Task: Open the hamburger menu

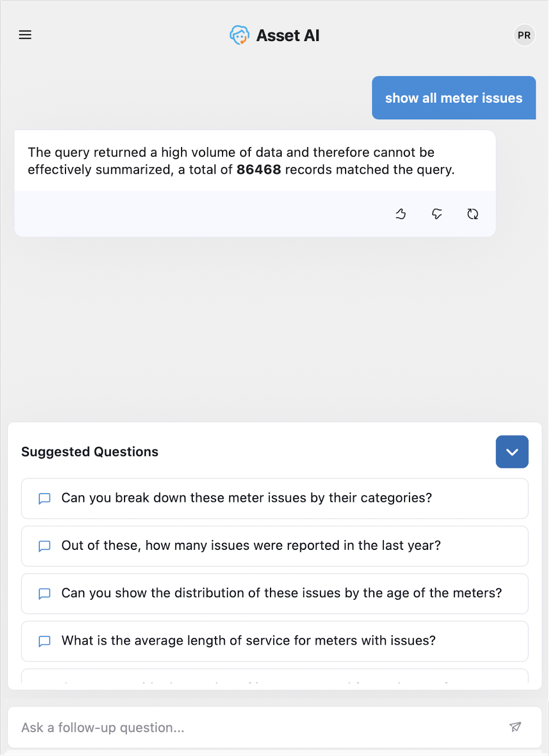Action: [x=25, y=35]
